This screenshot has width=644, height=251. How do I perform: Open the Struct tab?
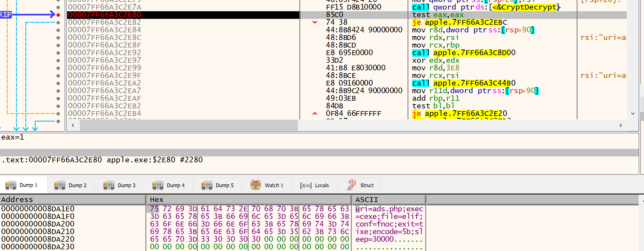pyautogui.click(x=359, y=185)
